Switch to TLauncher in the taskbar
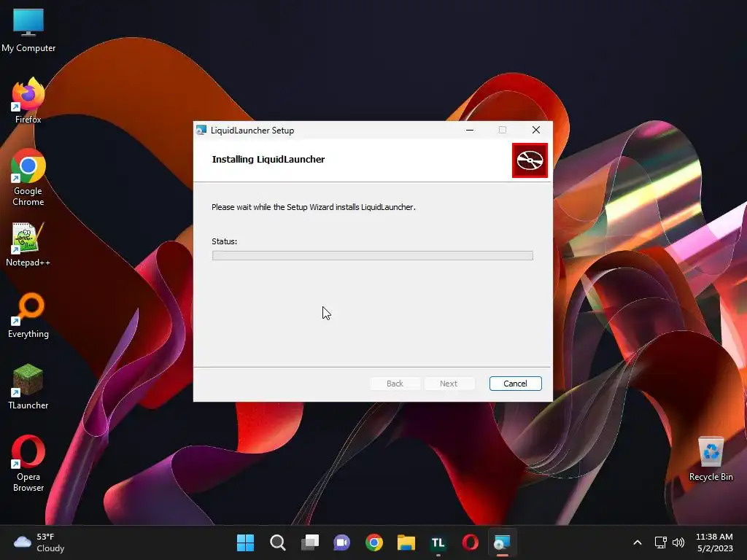The image size is (747, 560). [438, 542]
